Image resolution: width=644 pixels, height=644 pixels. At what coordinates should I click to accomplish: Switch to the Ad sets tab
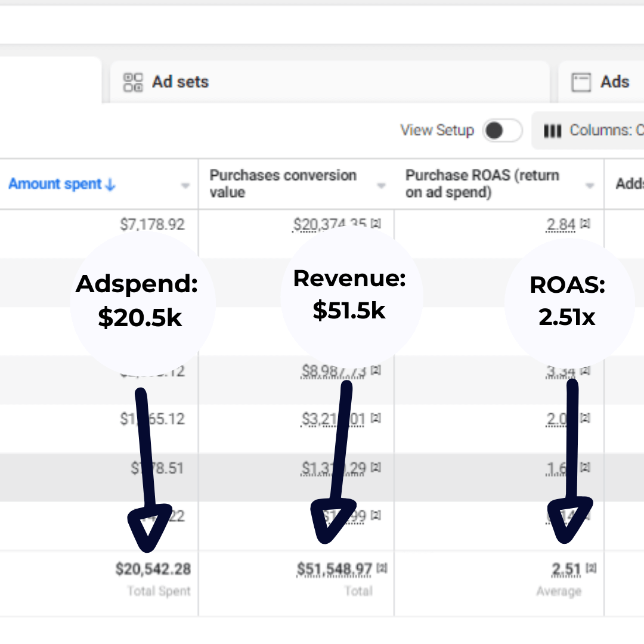[180, 82]
